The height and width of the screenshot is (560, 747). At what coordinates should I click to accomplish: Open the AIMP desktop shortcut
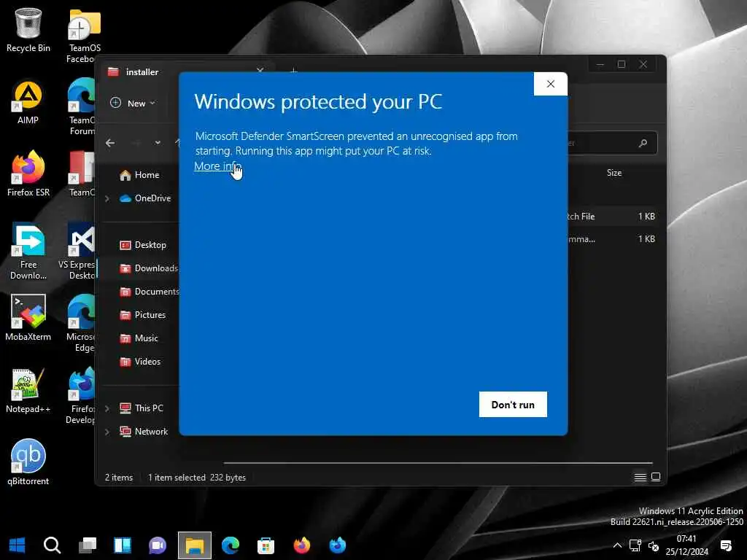[28, 102]
